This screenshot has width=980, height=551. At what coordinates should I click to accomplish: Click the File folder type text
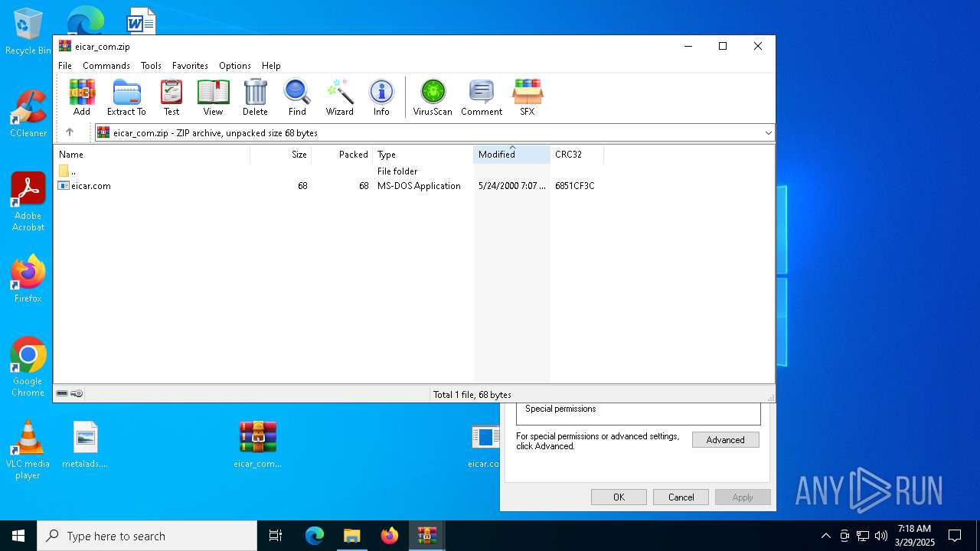point(397,171)
